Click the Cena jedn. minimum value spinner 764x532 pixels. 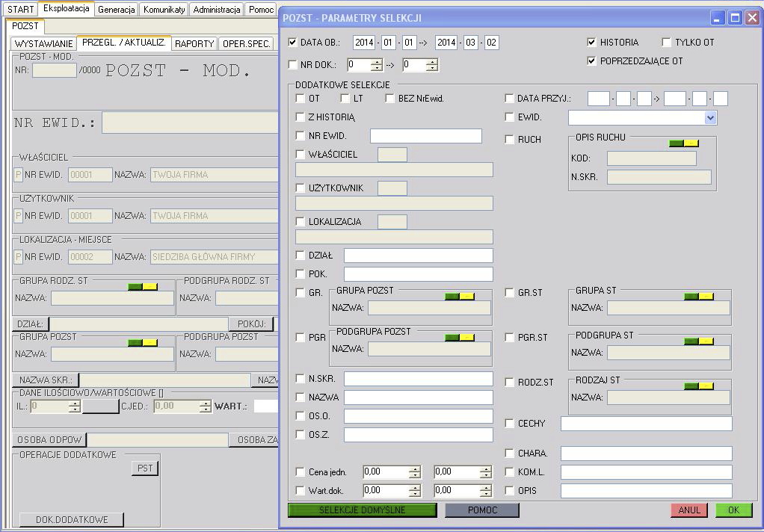[x=415, y=471]
